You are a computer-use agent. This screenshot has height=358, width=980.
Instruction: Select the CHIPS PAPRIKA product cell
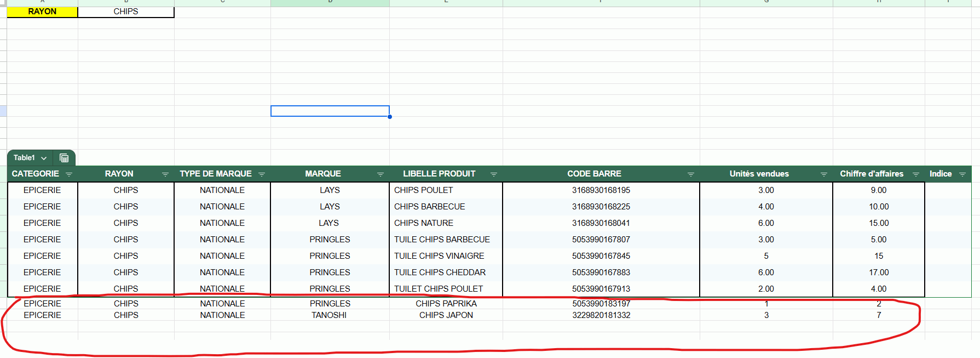coord(446,303)
